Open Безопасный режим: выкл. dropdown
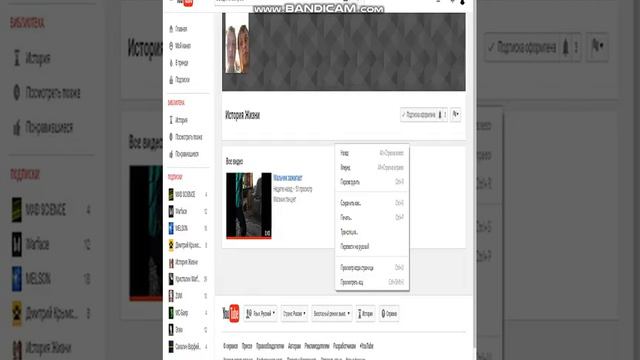 point(331,313)
